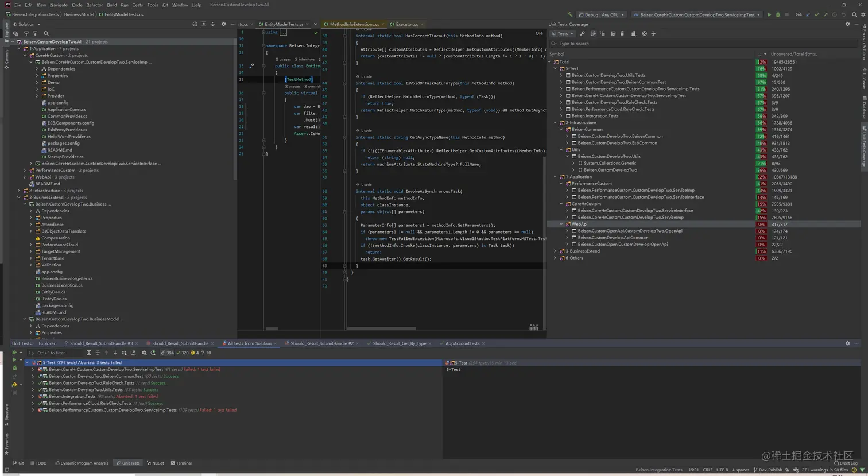868x476 pixels.
Task: Open the Unit Tests tool window button
Action: [x=128, y=463]
